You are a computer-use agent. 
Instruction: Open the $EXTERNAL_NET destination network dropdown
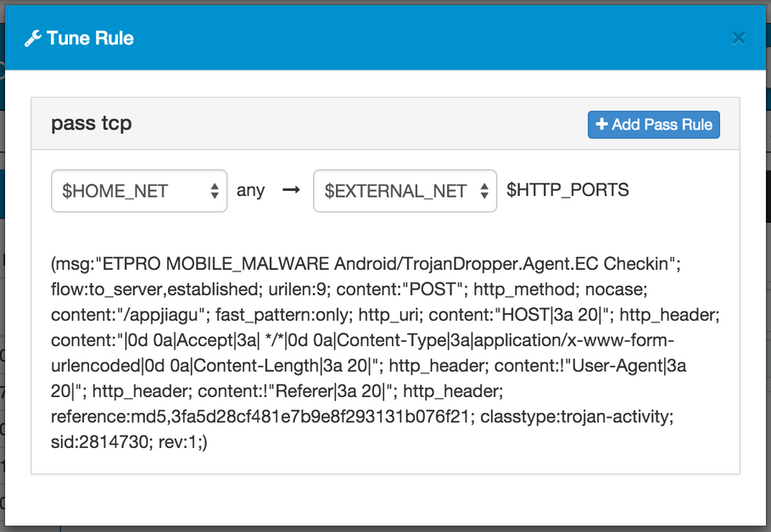pyautogui.click(x=405, y=190)
